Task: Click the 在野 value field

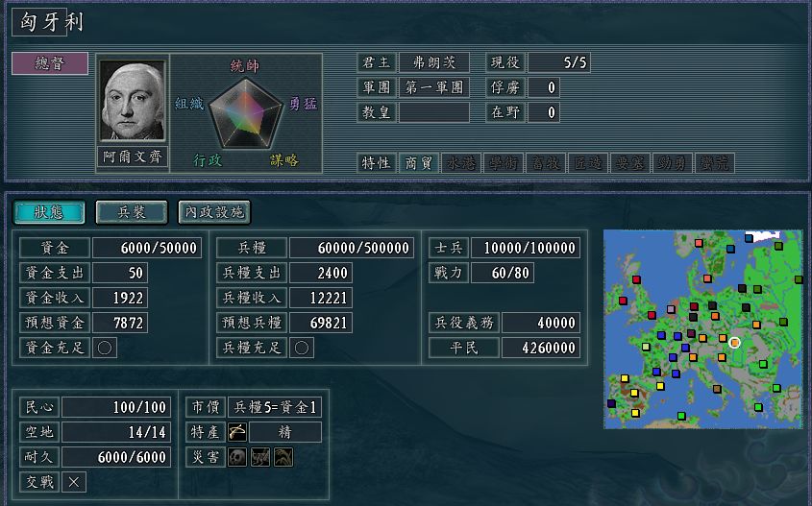Action: tap(543, 112)
